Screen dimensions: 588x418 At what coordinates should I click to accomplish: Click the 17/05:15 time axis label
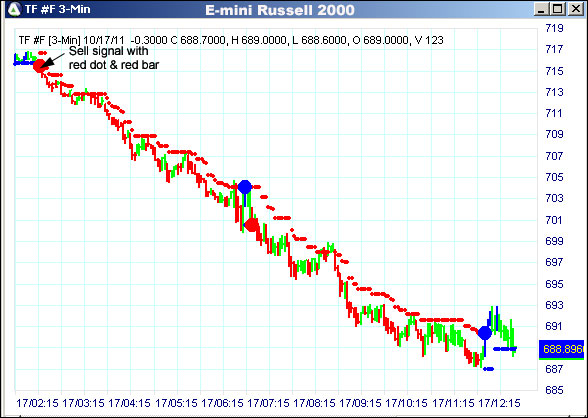(176, 403)
